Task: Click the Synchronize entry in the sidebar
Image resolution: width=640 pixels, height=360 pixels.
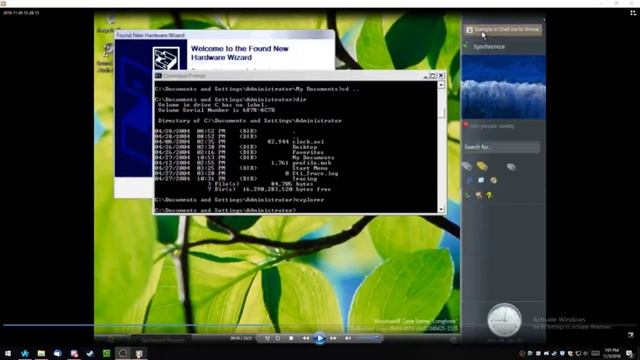Action: tap(489, 47)
